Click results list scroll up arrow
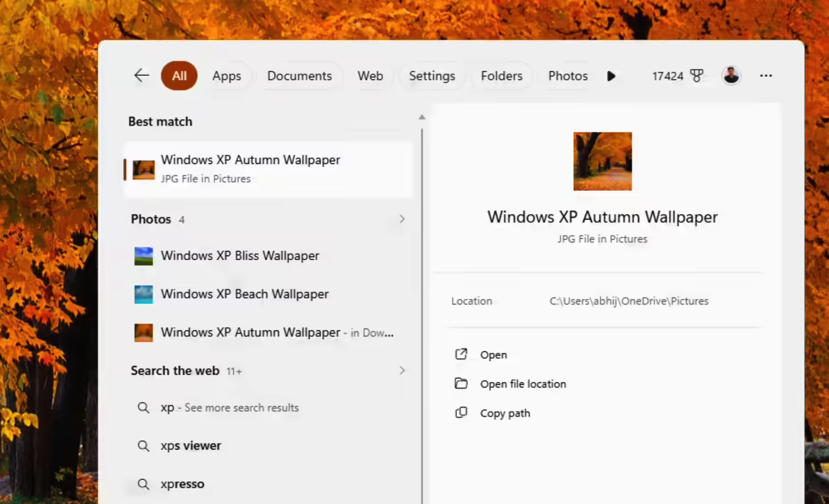This screenshot has width=829, height=504. pyautogui.click(x=422, y=117)
